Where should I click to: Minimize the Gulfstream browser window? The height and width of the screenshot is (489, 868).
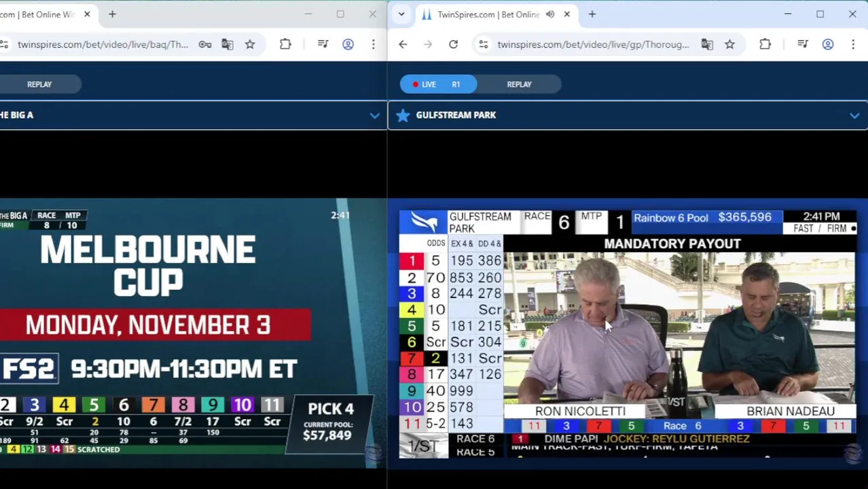point(788,14)
